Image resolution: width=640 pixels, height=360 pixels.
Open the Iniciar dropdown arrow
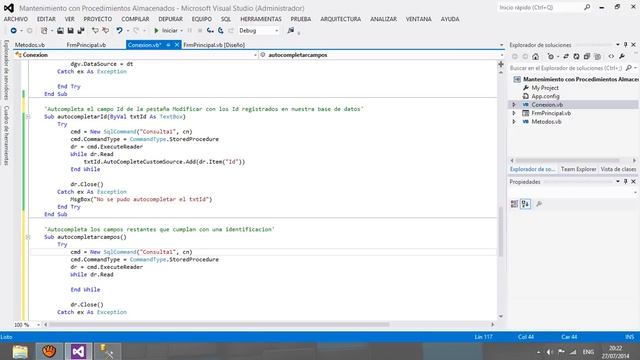181,31
